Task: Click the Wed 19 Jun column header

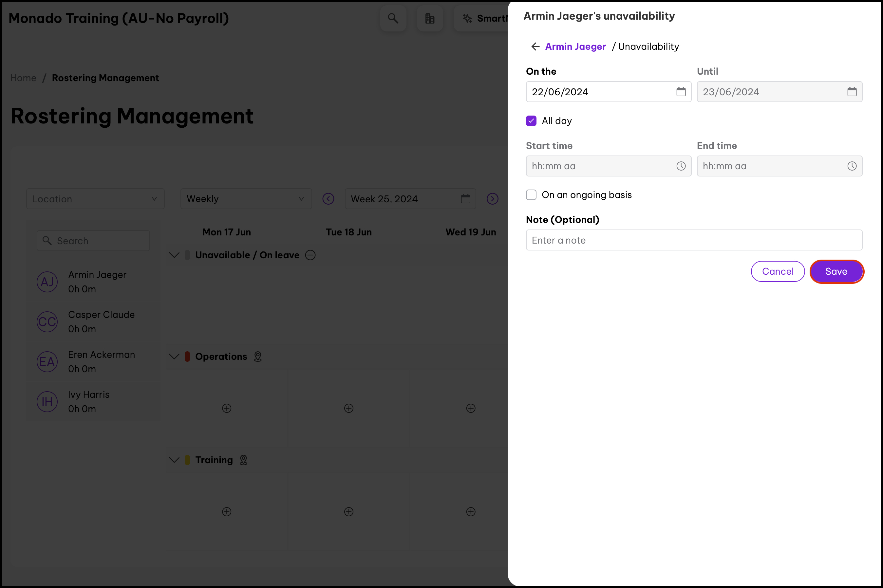Action: click(x=471, y=232)
